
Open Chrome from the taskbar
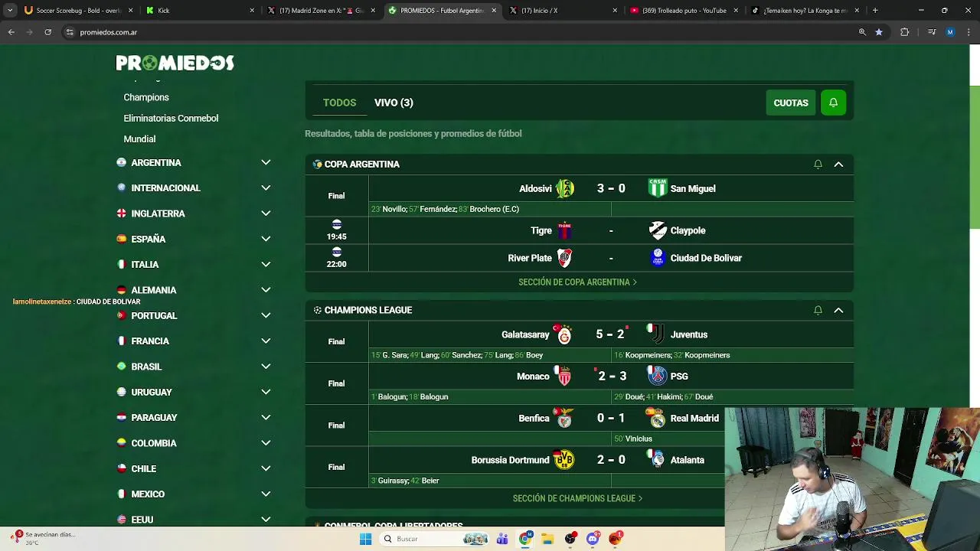[525, 539]
